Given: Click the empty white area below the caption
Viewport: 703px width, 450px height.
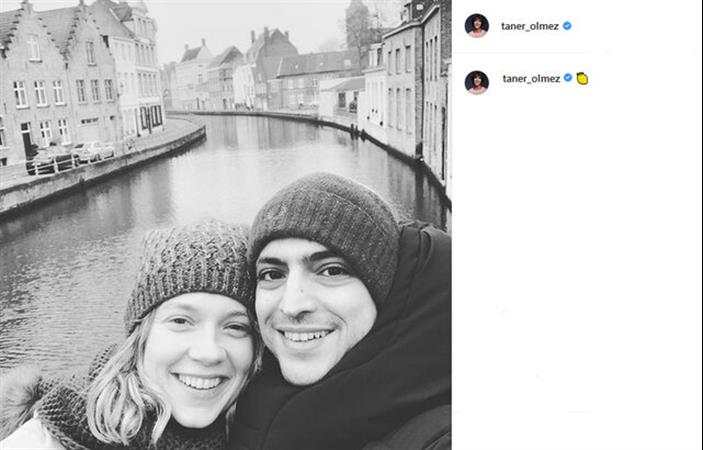Looking at the screenshot, I should click(x=577, y=269).
